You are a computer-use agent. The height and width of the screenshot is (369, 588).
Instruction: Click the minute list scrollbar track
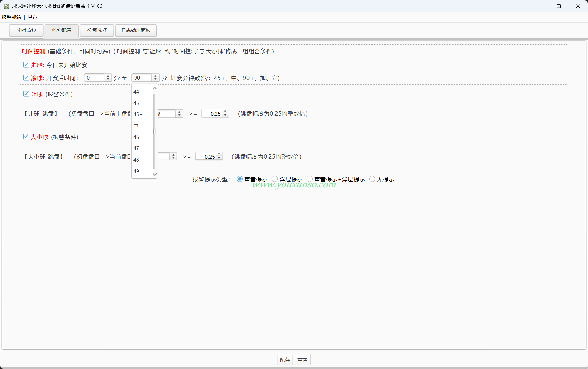155,131
